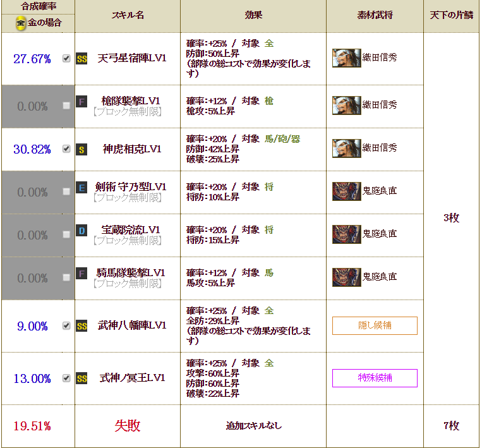Check the 槍隊襲撃LV1 checkbox
The height and width of the screenshot is (448, 482).
pos(66,106)
